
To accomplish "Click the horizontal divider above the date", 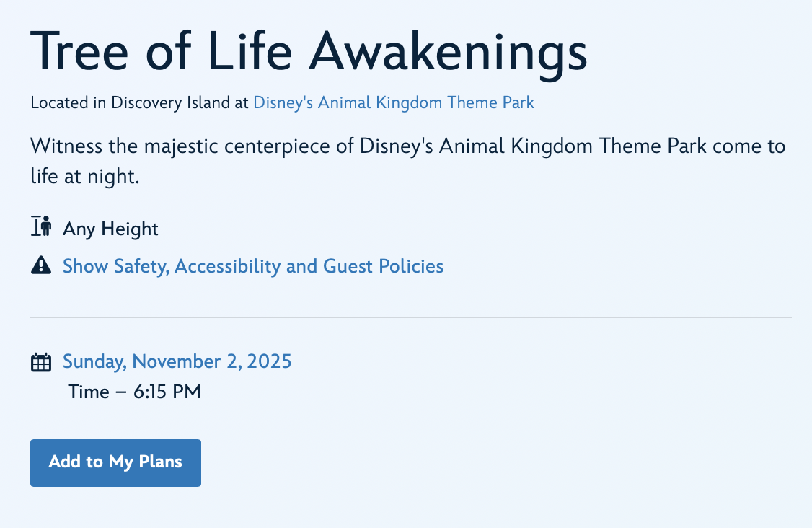I will pos(410,317).
